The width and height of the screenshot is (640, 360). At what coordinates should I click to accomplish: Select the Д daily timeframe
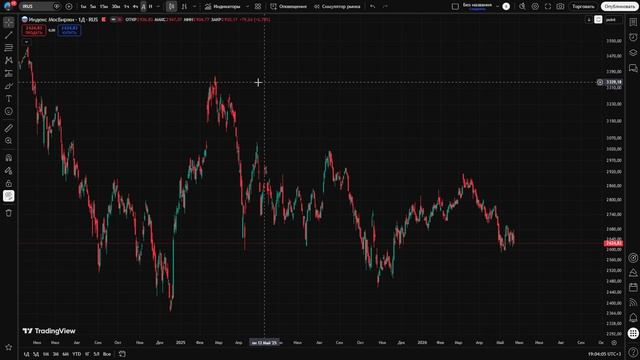pos(143,7)
